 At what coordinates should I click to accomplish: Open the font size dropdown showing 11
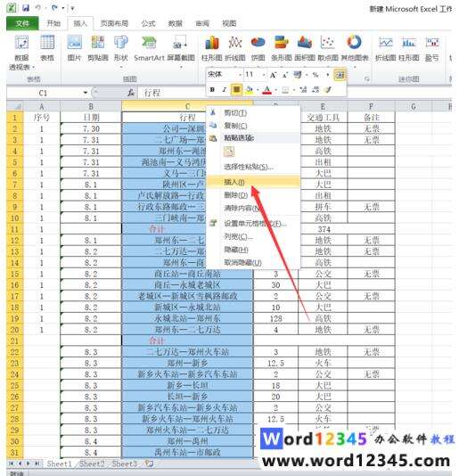coord(264,75)
